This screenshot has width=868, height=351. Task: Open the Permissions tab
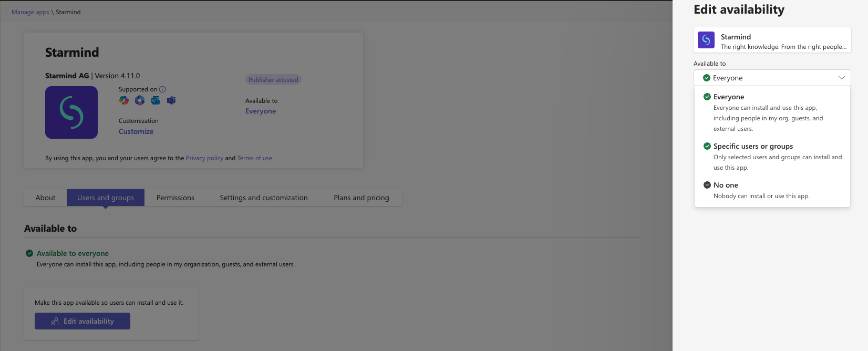coord(175,198)
